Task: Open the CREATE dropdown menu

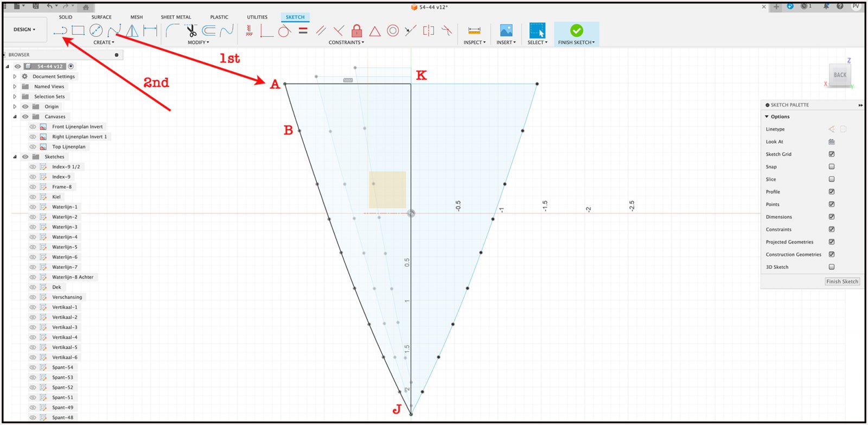Action: click(104, 42)
